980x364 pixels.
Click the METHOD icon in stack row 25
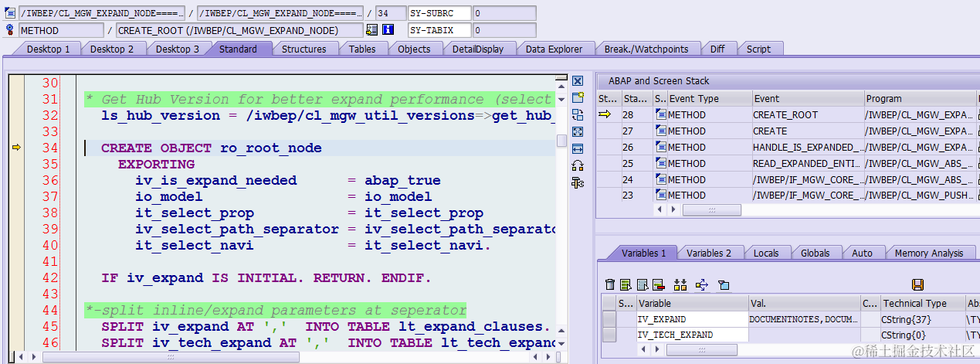click(660, 163)
